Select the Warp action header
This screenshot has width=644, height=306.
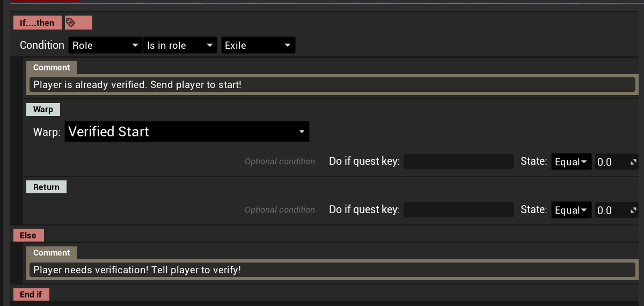pos(43,110)
